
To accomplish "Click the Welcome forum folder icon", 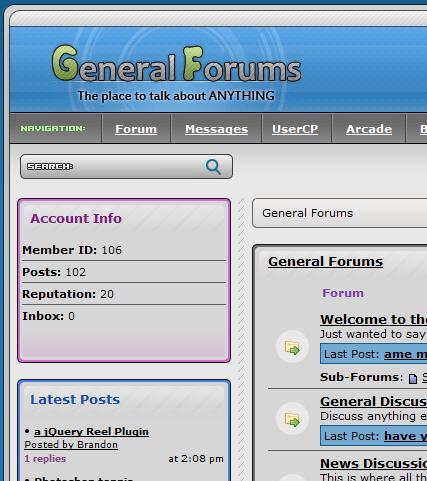I will (x=292, y=348).
